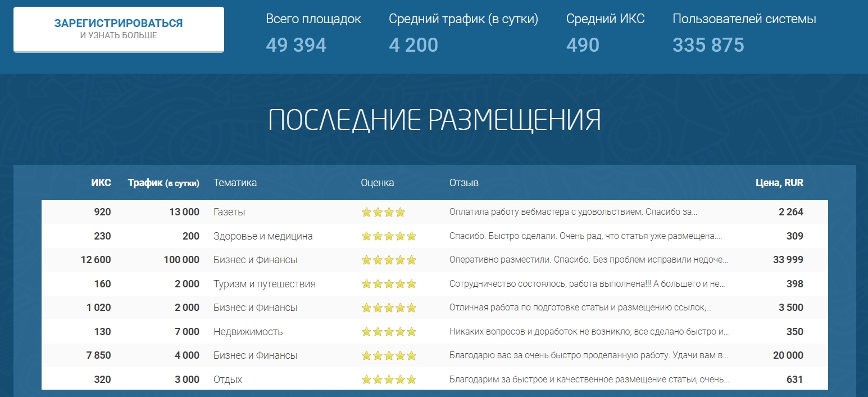Image resolution: width=868 pixels, height=397 pixels.
Task: Select the price value 20 000
Action: coord(788,355)
